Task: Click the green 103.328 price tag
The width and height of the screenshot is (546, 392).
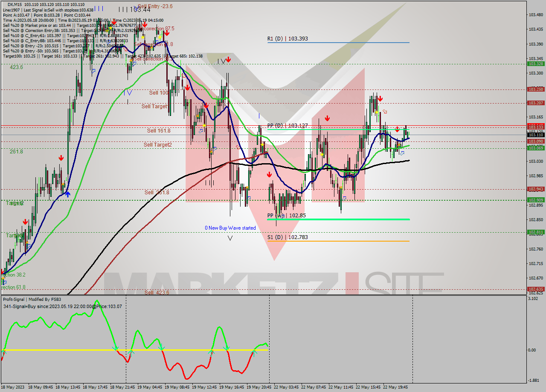Action: (536, 63)
